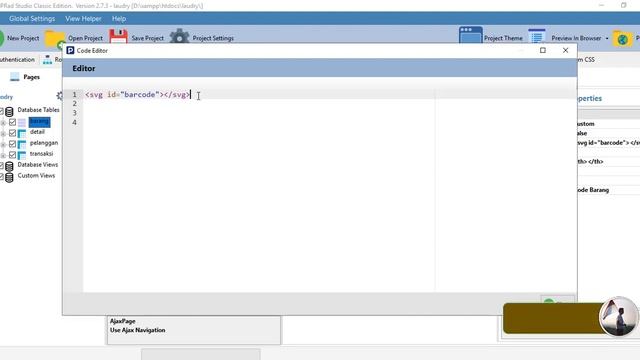Click line number 2 in the gutter
This screenshot has width=640, height=360.
(74, 104)
